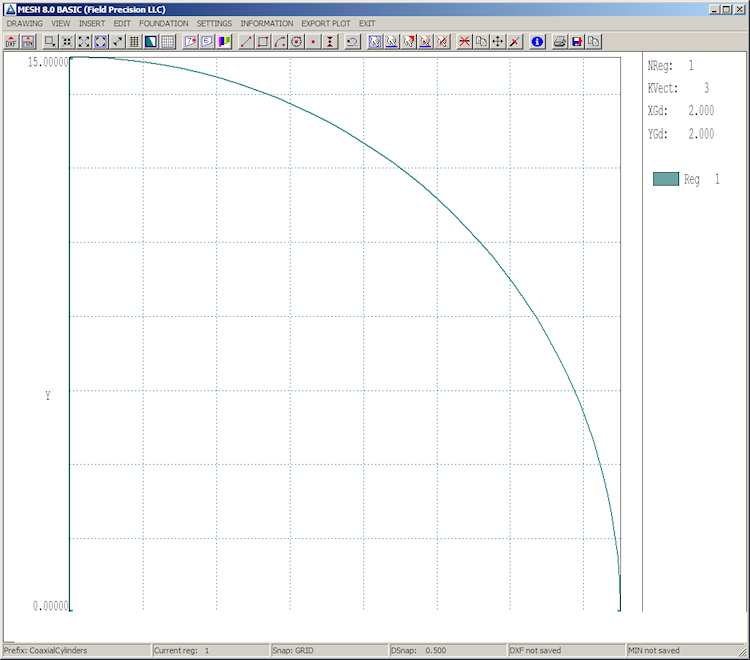The width and height of the screenshot is (750, 660).
Task: Choose the arc drawing tool
Action: pos(280,42)
